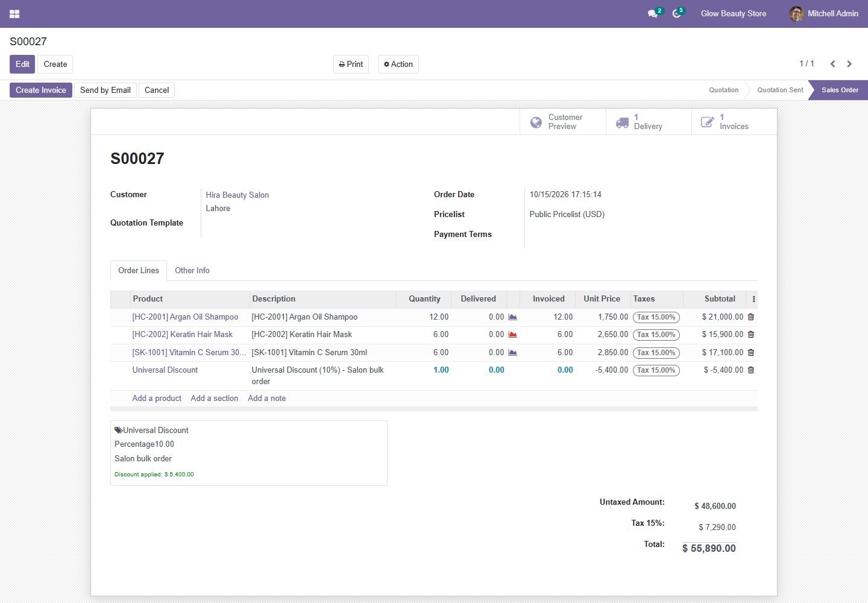Go to next record arrow
This screenshot has width=868, height=603.
[849, 64]
